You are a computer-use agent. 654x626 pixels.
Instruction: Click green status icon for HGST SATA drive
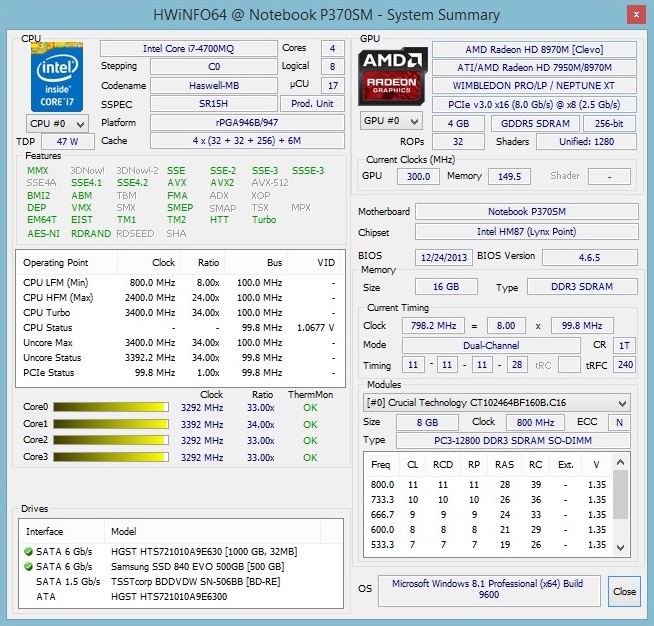28,552
